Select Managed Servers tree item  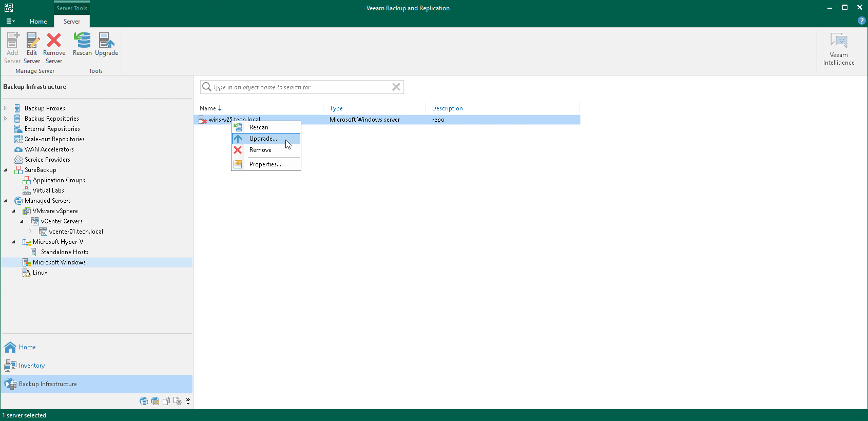[48, 201]
